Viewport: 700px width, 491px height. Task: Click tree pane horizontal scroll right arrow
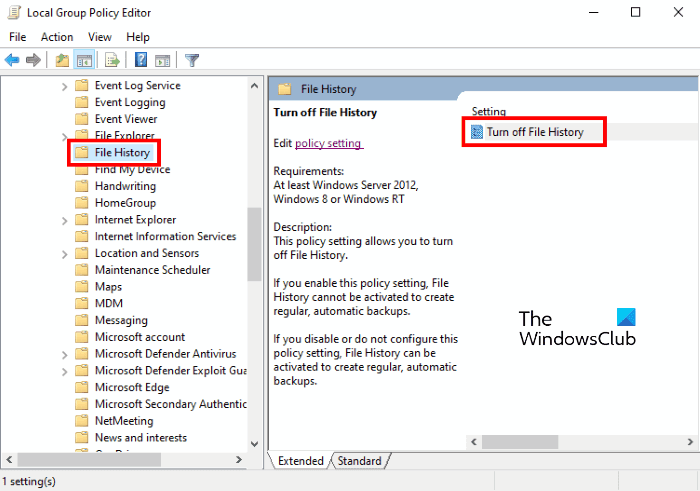pyautogui.click(x=239, y=459)
